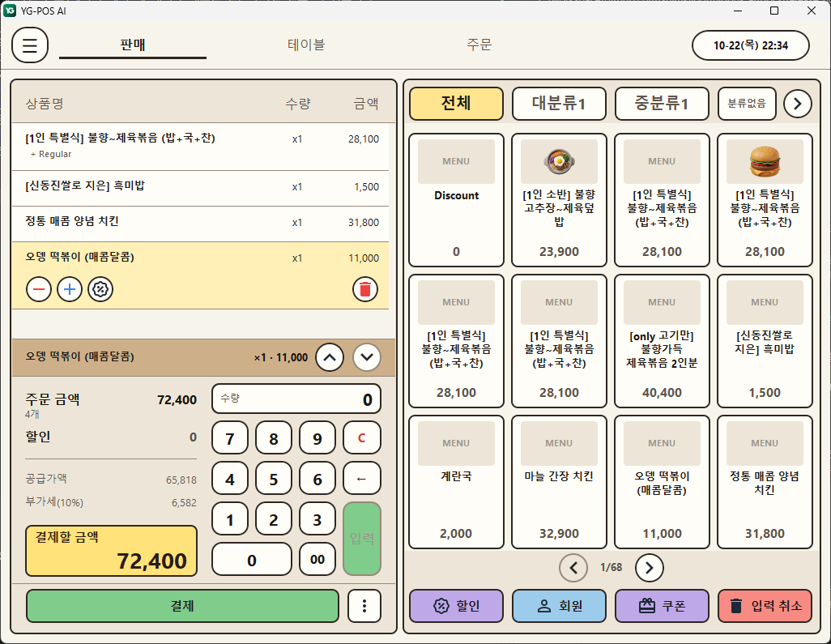Image resolution: width=831 pixels, height=644 pixels.
Task: Add [only 고기만] 불향가득 제육볶음 2인분
Action: tap(662, 341)
